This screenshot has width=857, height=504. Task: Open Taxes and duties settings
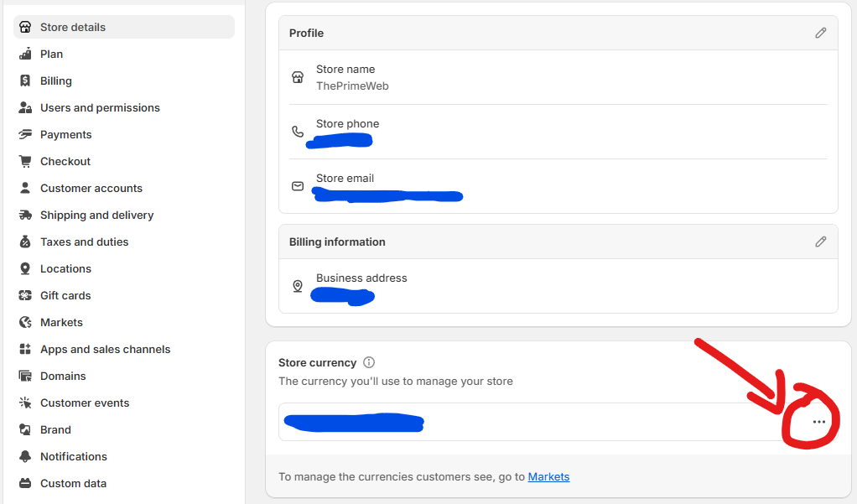point(84,242)
